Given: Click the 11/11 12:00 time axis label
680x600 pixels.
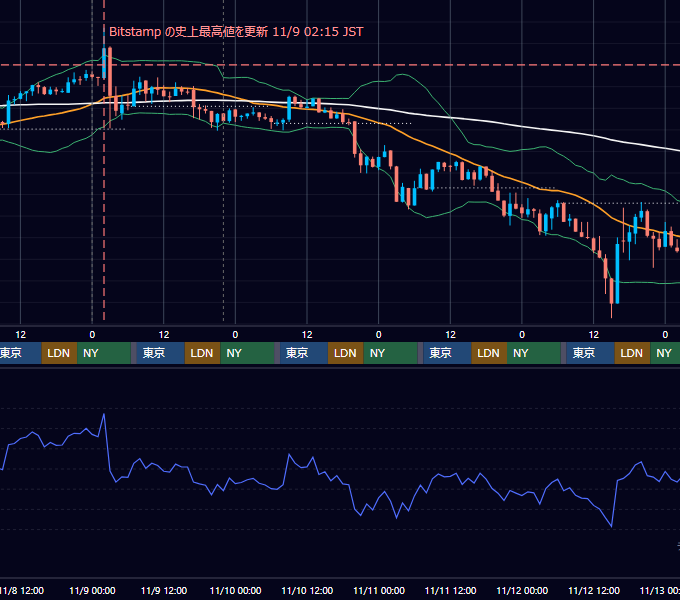Looking at the screenshot, I should pyautogui.click(x=451, y=590).
